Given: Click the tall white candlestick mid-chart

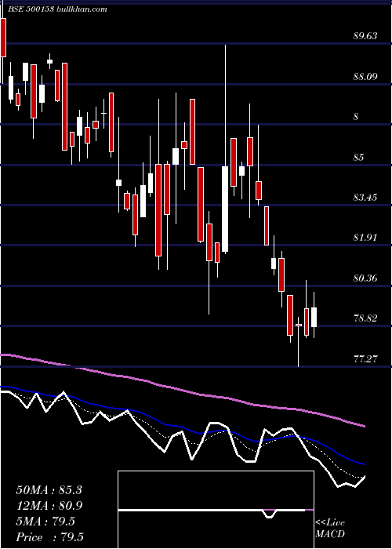Looking at the screenshot, I should [x=225, y=209].
